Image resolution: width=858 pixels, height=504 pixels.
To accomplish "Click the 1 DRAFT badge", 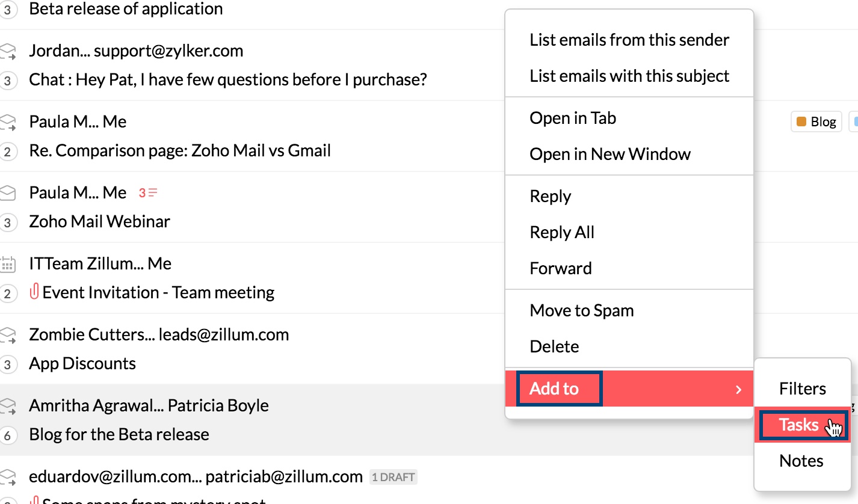I will tap(393, 478).
